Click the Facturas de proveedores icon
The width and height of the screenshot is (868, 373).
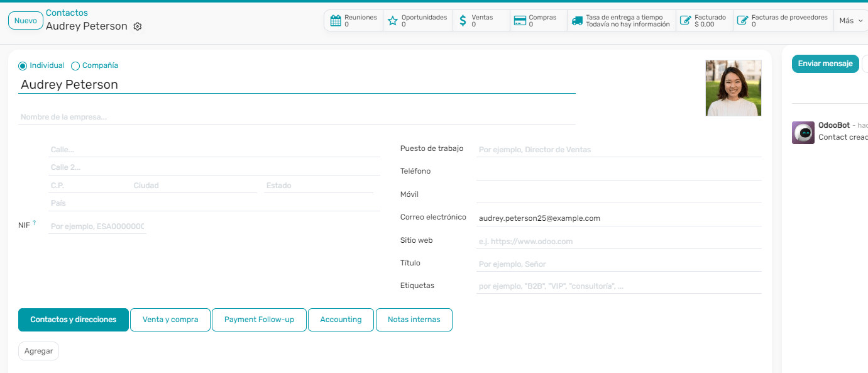click(x=742, y=21)
